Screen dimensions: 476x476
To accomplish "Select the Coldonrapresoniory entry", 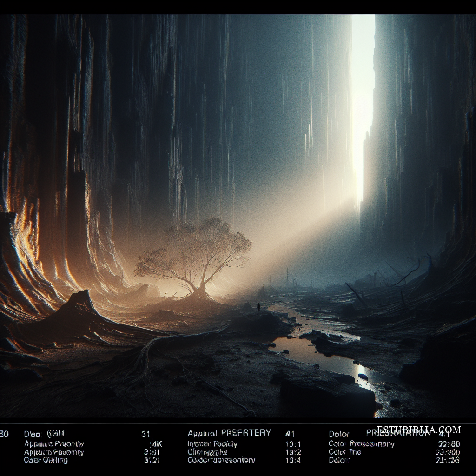I will (221, 460).
